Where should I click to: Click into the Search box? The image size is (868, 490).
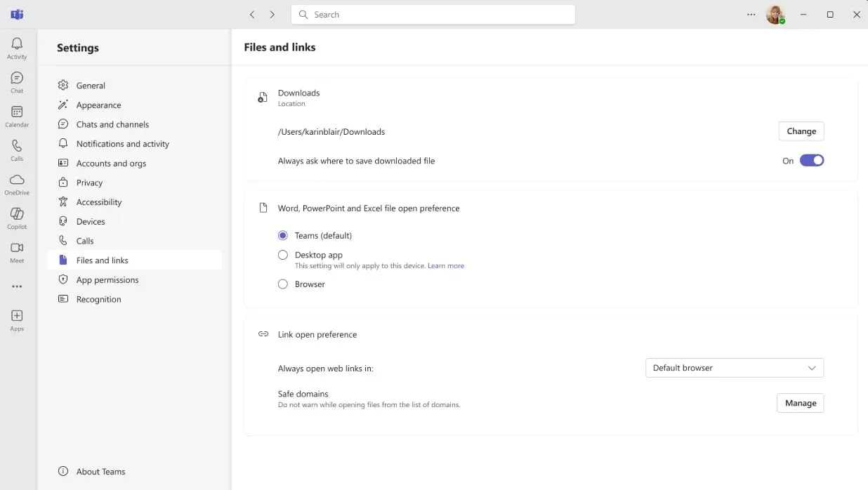coord(433,14)
